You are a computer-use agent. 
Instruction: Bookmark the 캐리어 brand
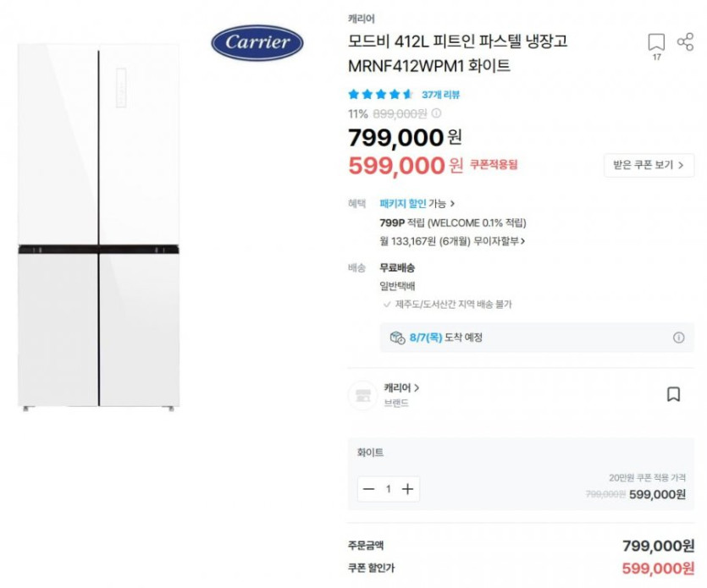pyautogui.click(x=673, y=394)
